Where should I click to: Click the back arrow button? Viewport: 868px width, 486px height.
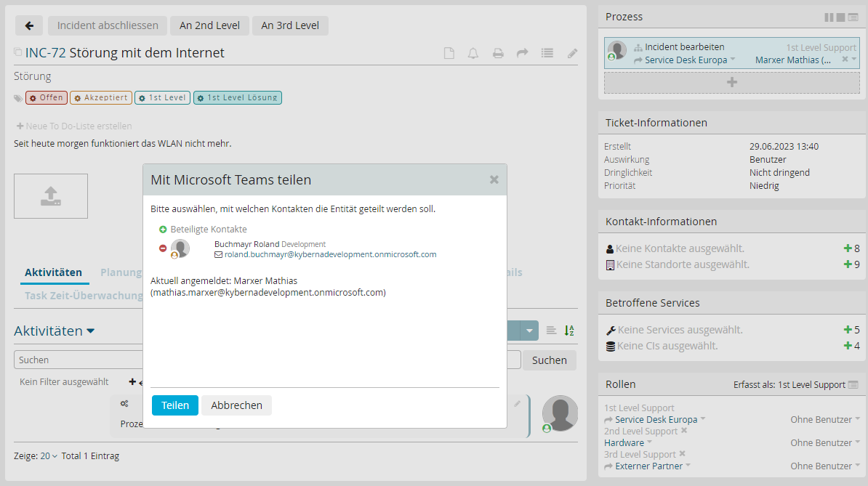pyautogui.click(x=29, y=25)
